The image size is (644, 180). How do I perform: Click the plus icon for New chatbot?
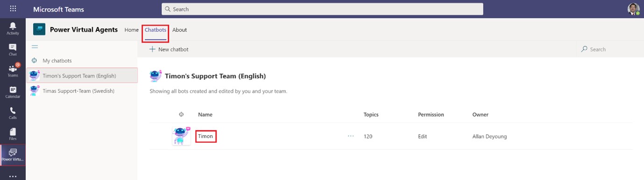[152, 49]
